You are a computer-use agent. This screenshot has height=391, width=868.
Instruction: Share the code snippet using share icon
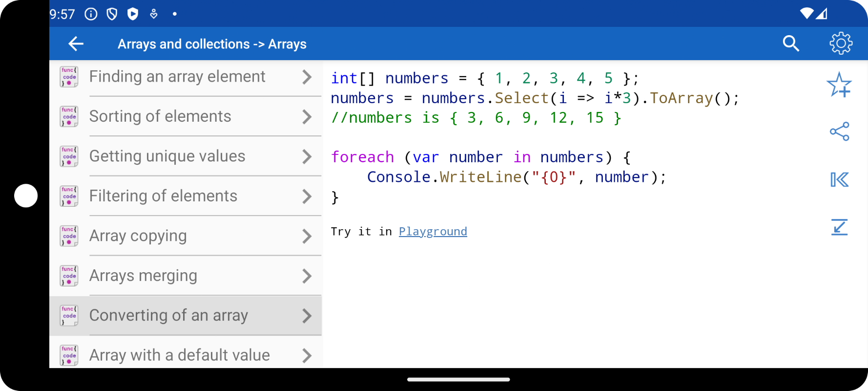[839, 131]
